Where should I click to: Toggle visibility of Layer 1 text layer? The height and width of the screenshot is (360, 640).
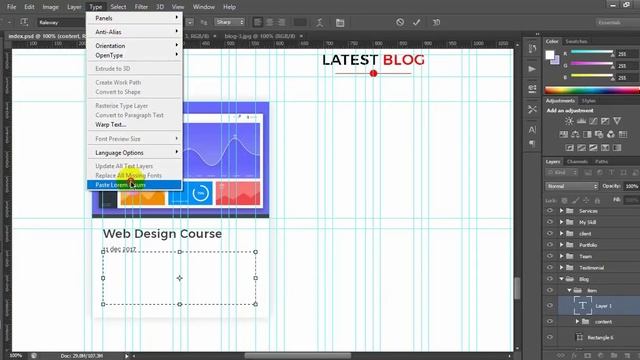tap(549, 306)
